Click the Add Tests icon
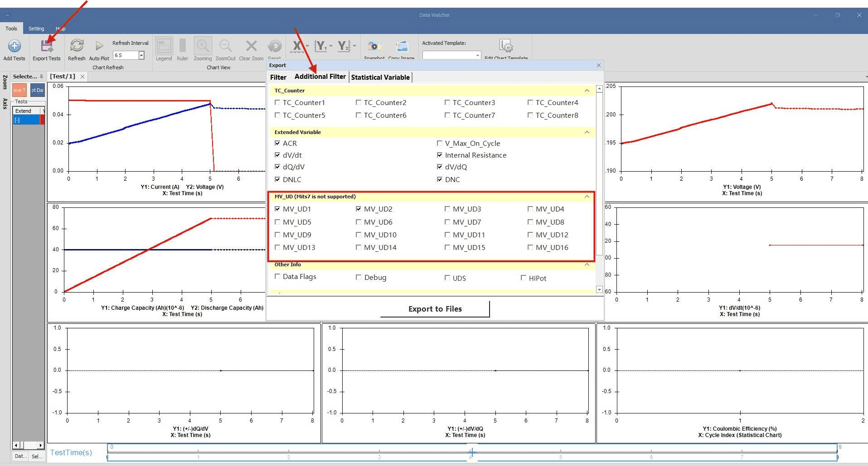868x466 pixels. 14,46
